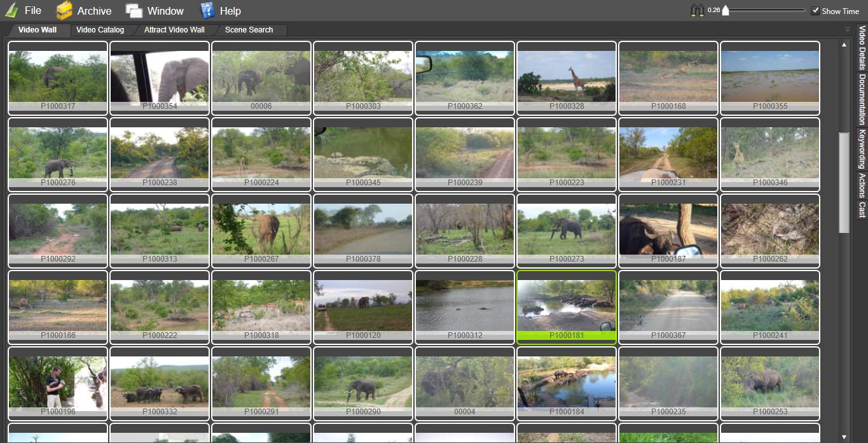Switch to the Scene Search tab
Image resolution: width=868 pixels, height=443 pixels.
pos(249,30)
